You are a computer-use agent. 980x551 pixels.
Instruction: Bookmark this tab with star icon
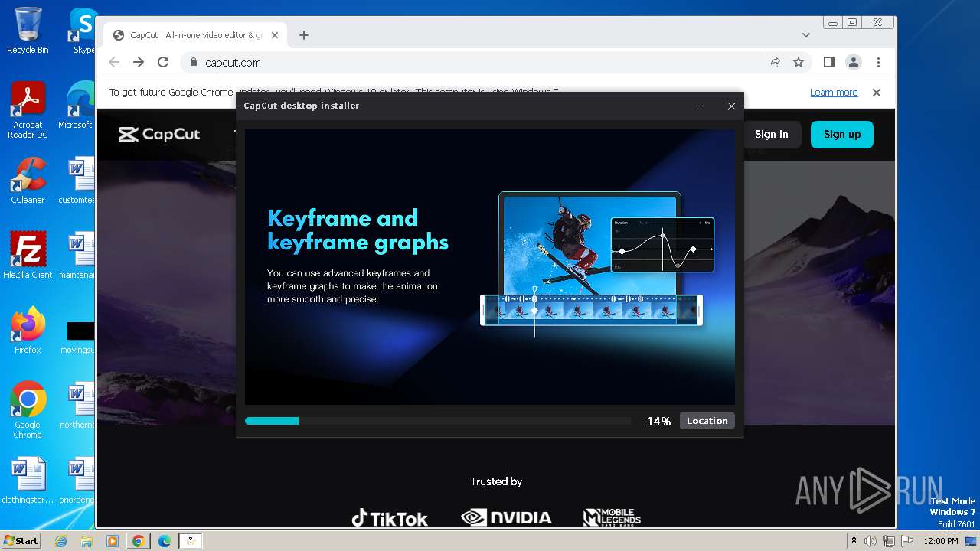click(x=799, y=62)
